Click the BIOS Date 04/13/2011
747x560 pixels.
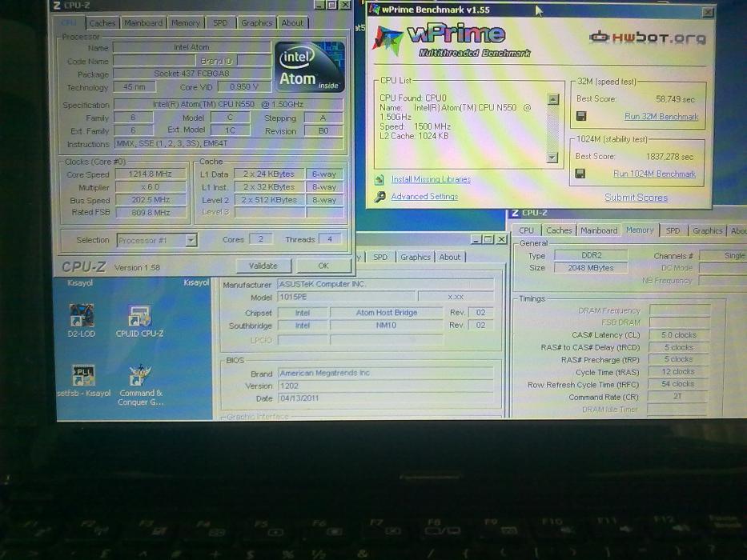[x=385, y=398]
